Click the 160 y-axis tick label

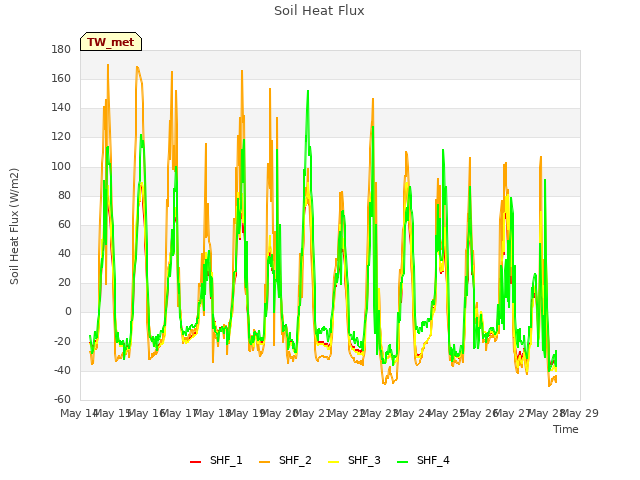point(61,78)
